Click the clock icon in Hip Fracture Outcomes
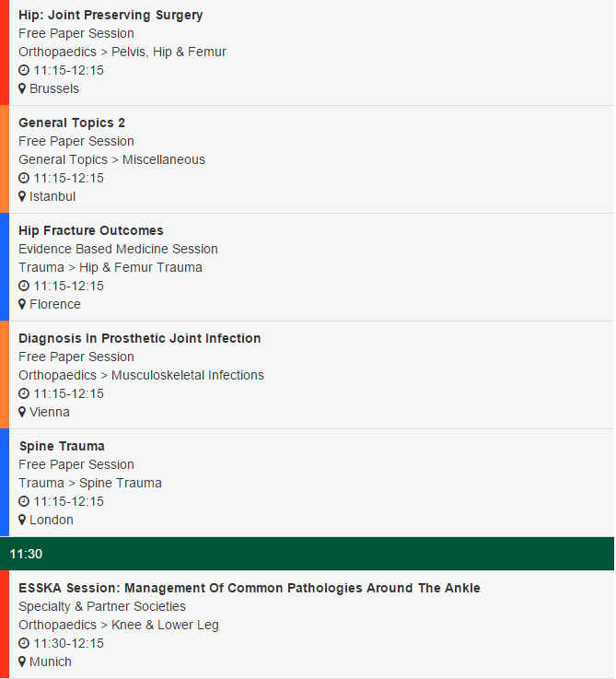Image resolution: width=616 pixels, height=679 pixels. pos(24,286)
